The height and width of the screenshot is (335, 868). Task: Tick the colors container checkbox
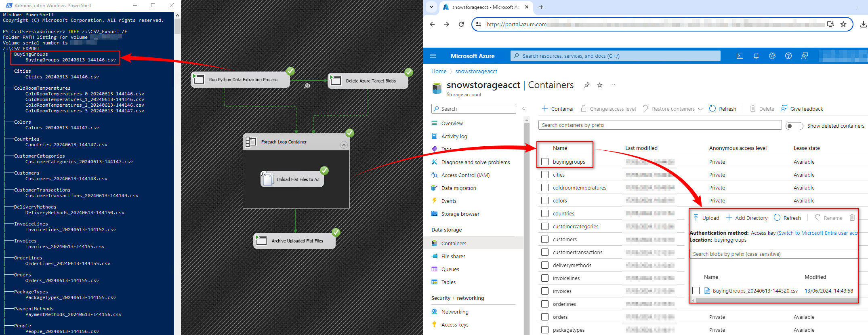tap(545, 200)
